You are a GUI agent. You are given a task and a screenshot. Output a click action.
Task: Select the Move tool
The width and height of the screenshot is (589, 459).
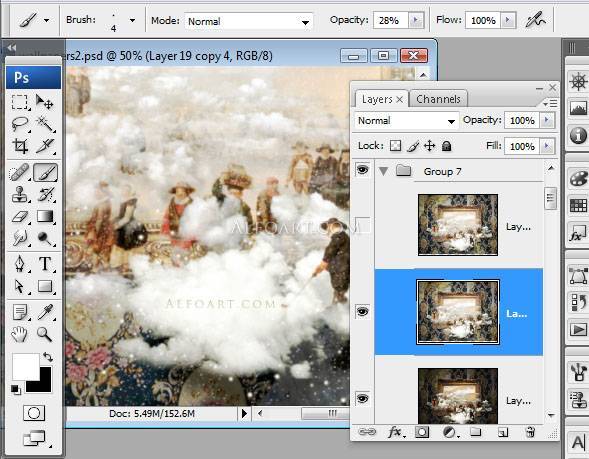(x=45, y=102)
